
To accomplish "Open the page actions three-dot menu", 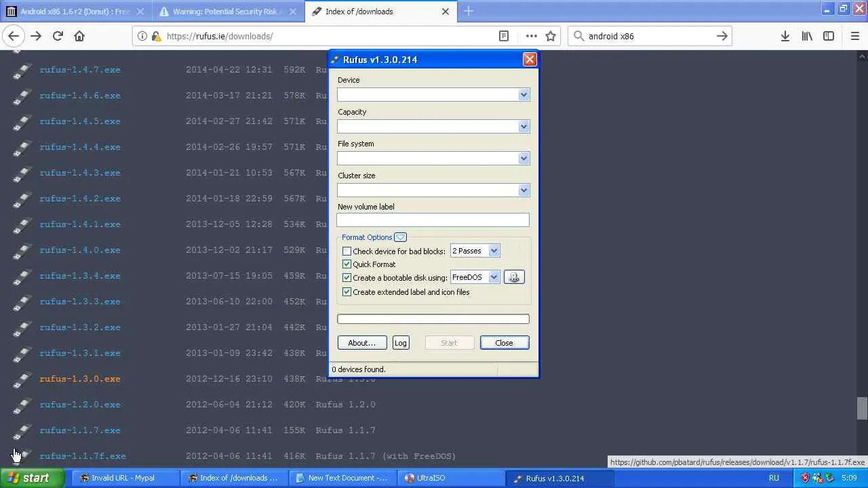I will (531, 36).
